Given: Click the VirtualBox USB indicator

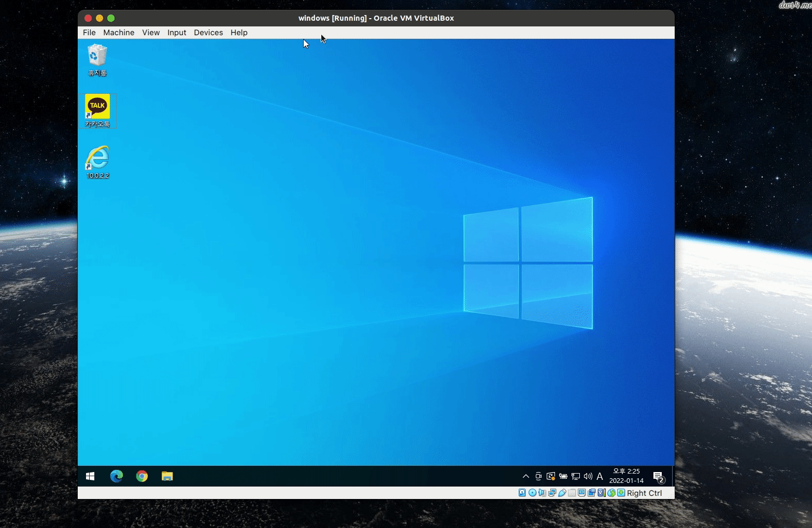Looking at the screenshot, I should pyautogui.click(x=562, y=493).
